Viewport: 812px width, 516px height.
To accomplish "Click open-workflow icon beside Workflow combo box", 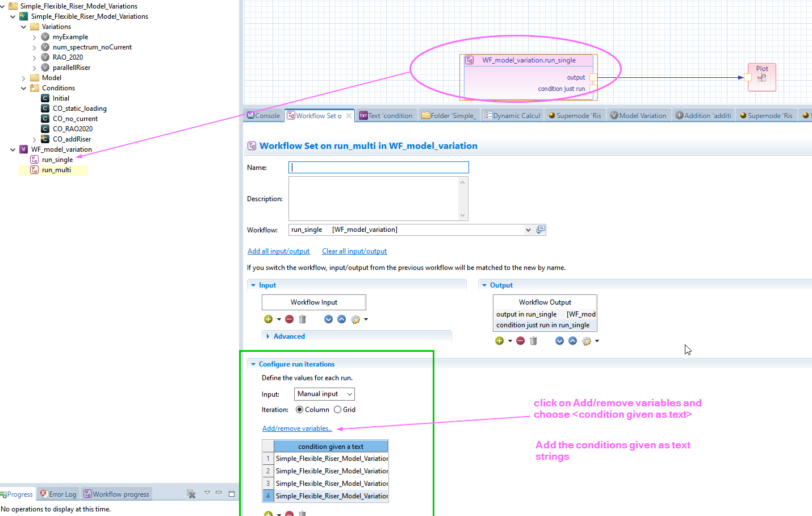I will point(541,230).
